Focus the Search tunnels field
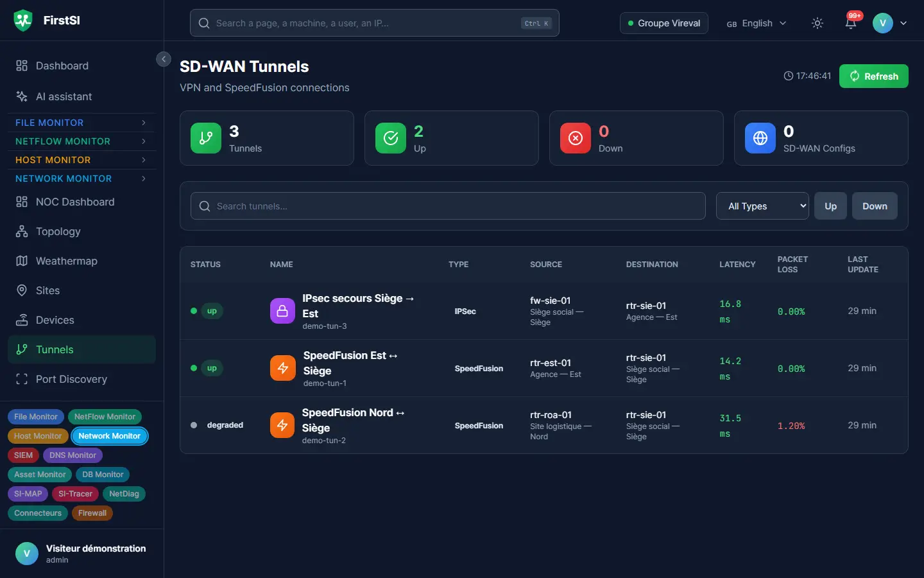Image resolution: width=924 pixels, height=578 pixels. coord(448,206)
